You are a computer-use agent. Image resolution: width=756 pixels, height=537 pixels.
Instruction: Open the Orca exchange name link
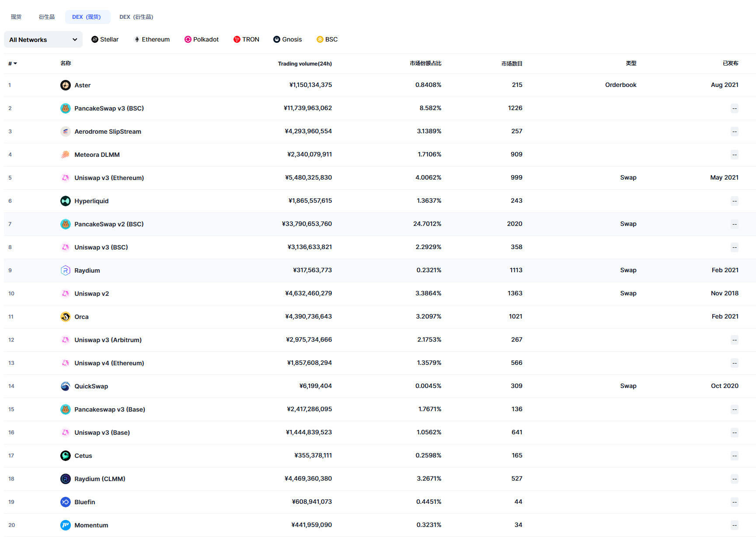tap(81, 317)
